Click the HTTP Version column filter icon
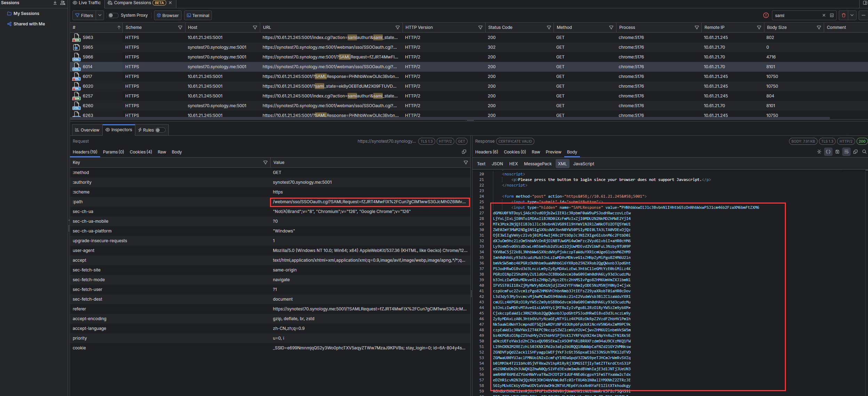This screenshot has height=396, width=868. [480, 27]
